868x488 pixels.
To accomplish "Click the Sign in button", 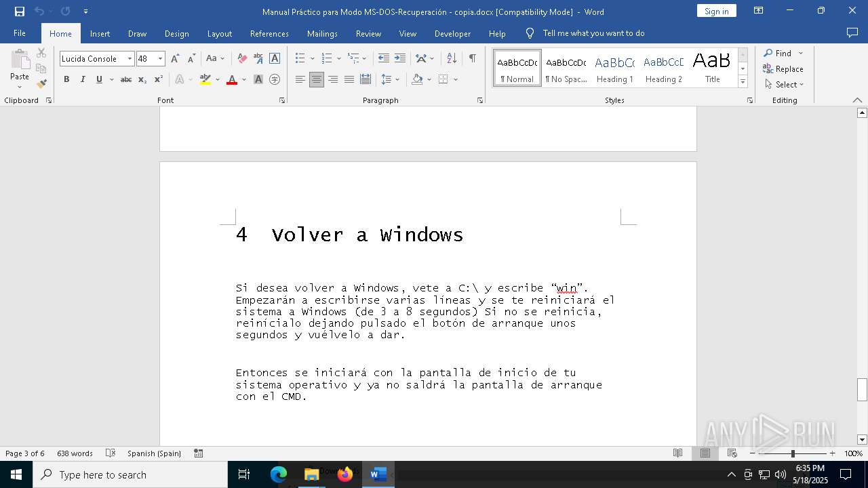I will click(x=716, y=11).
